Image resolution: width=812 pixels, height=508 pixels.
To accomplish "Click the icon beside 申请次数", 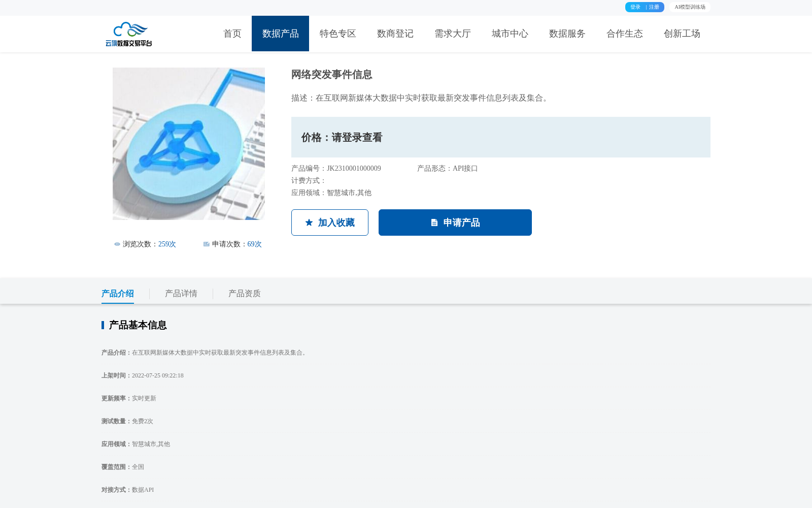I will click(x=207, y=244).
